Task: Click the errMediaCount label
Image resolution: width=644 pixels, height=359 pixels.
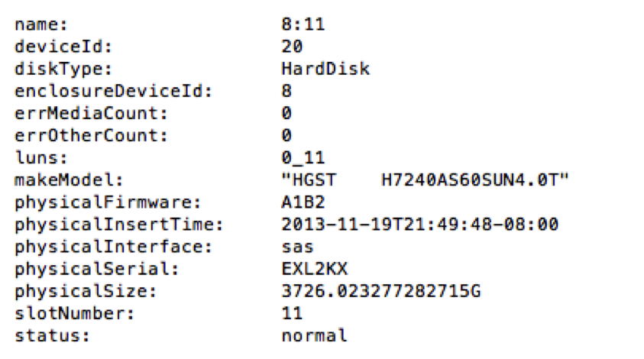Action: point(92,114)
